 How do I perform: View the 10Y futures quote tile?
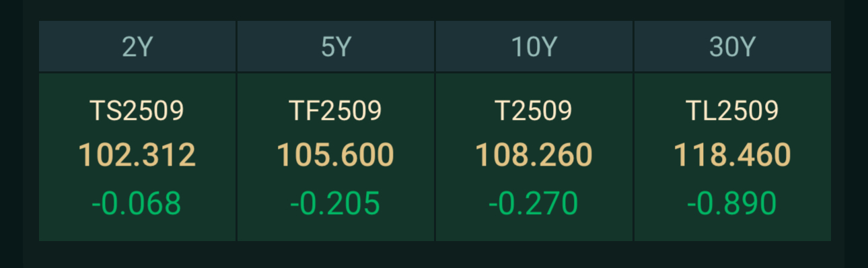[x=534, y=157]
